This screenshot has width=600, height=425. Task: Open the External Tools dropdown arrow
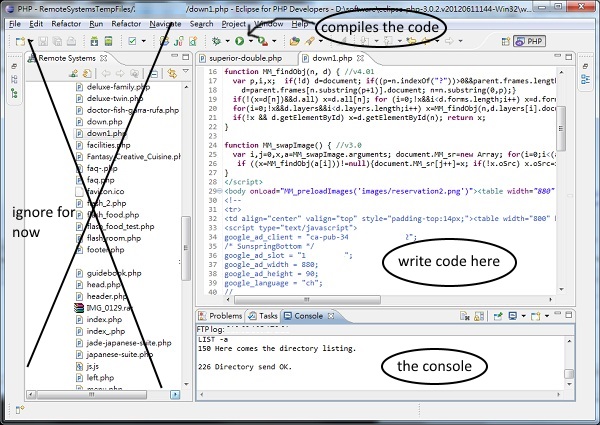(274, 41)
